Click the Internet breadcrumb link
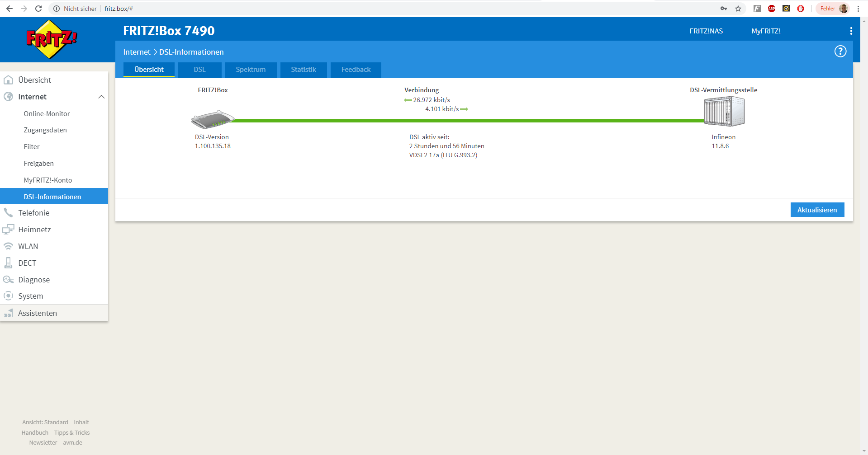 [x=137, y=52]
